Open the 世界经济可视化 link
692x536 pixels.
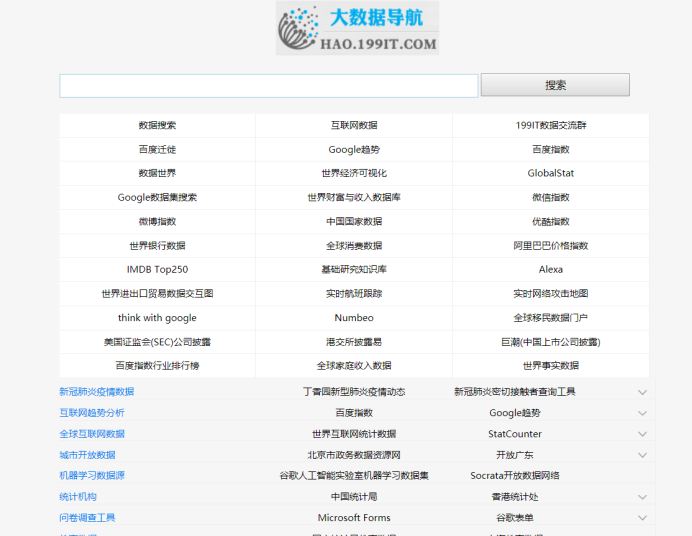click(354, 173)
